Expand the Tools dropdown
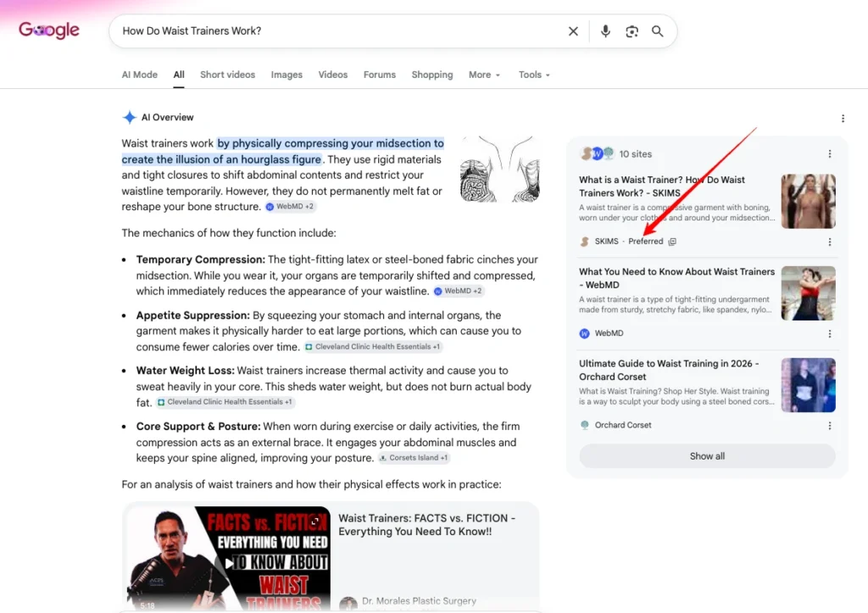This screenshot has height=613, width=868. pyautogui.click(x=534, y=75)
